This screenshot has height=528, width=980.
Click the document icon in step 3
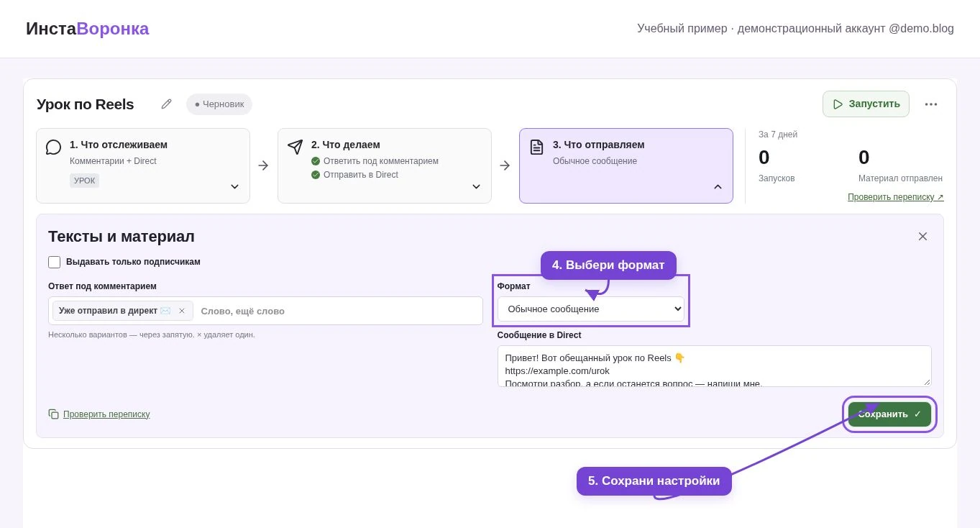pos(536,147)
